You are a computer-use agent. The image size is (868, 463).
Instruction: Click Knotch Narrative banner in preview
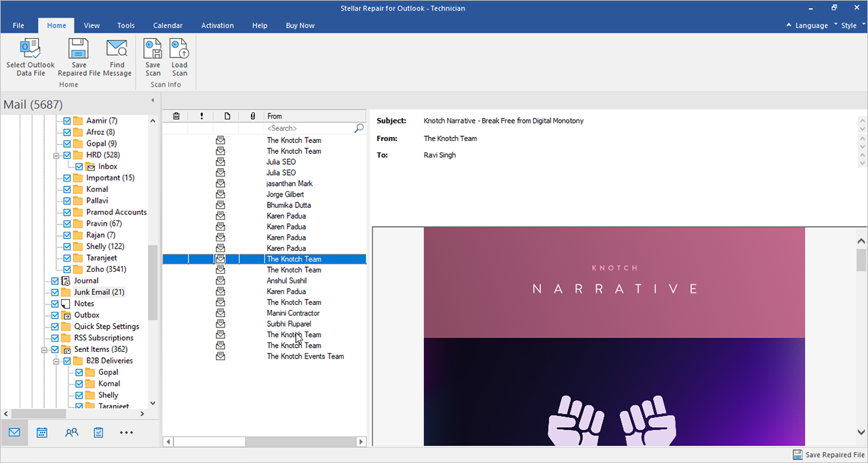click(x=614, y=282)
